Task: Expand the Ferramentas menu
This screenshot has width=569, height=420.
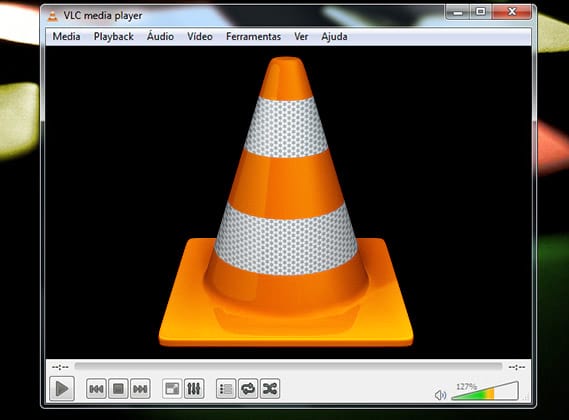Action: [253, 36]
